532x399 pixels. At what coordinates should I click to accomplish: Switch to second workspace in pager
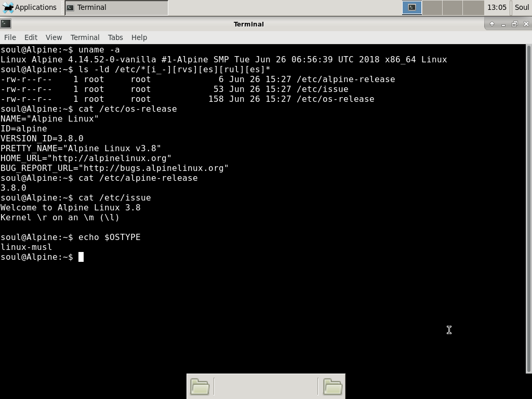432,7
